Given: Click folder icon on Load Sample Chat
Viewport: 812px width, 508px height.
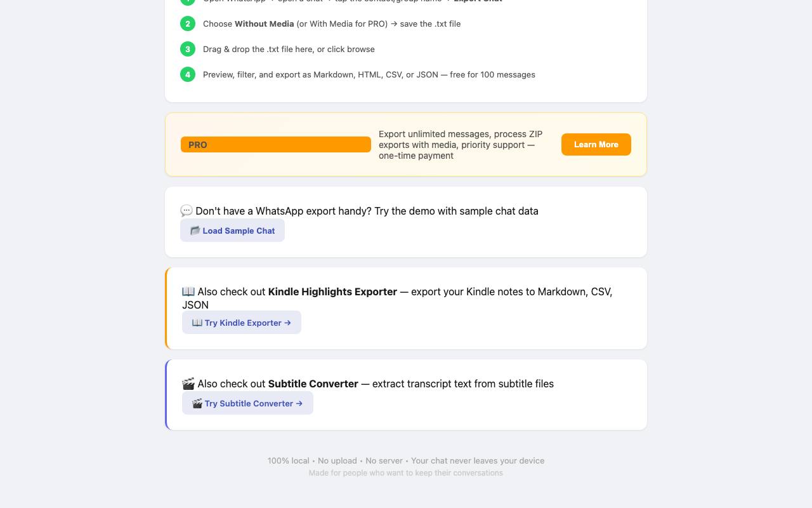Looking at the screenshot, I should (x=195, y=231).
